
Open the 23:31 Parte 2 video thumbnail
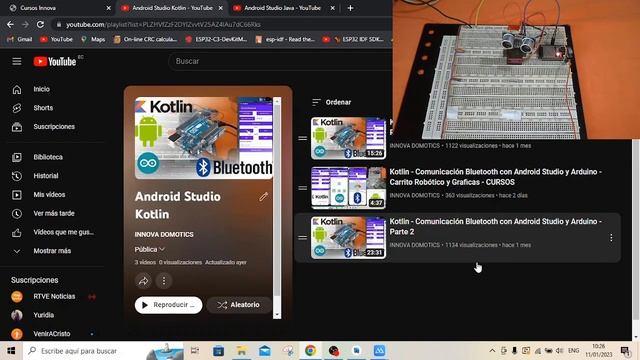pyautogui.click(x=348, y=238)
